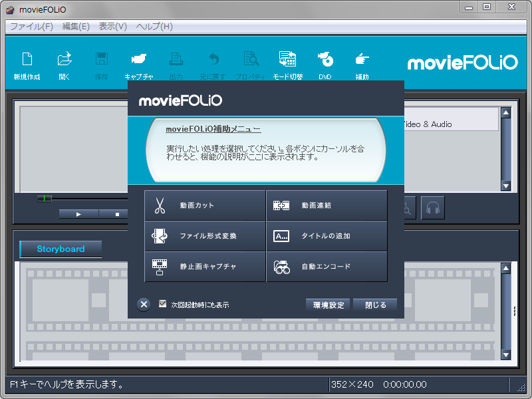Click the 閉じる (Close) button
Screen dimensions: 532x399
[375, 305]
